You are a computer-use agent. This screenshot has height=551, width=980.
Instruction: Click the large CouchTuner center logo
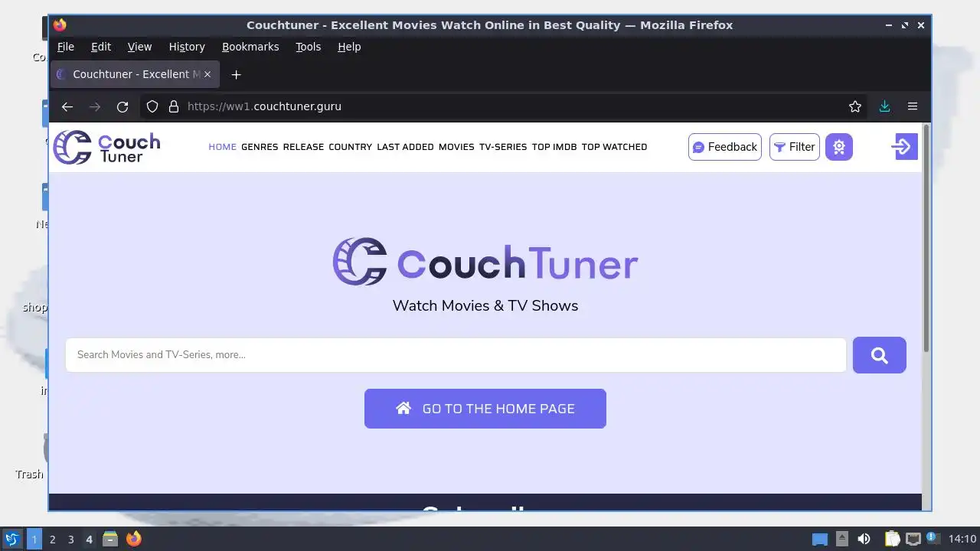[x=485, y=262]
